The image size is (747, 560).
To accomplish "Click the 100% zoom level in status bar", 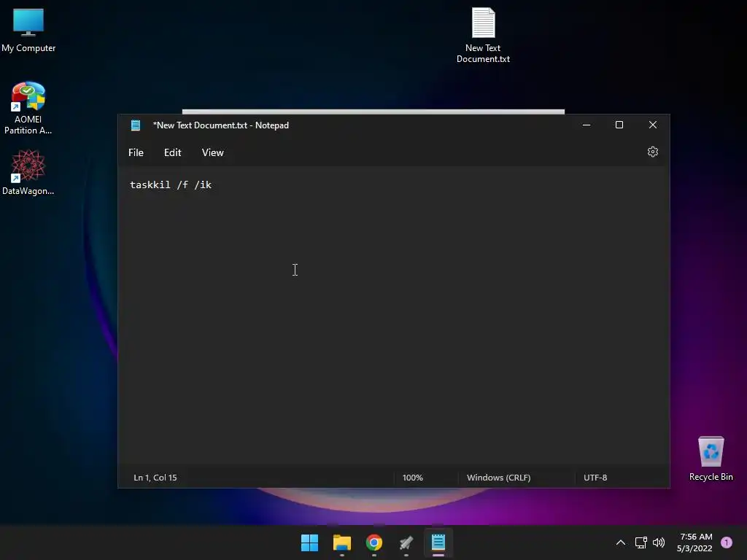I will click(413, 477).
